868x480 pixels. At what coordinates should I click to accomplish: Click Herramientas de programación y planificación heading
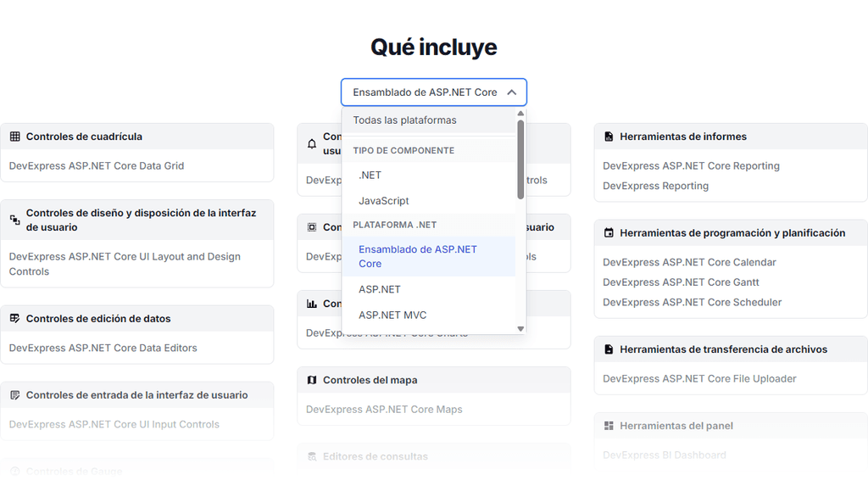coord(732,232)
